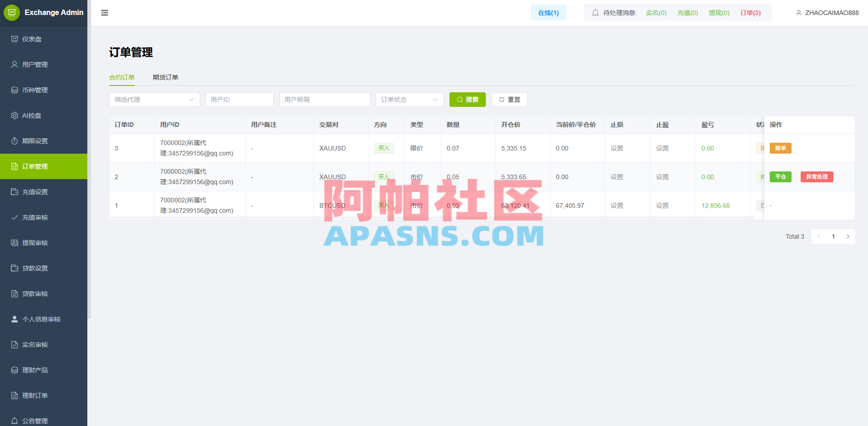Click 平仓 for order 2

coord(781,177)
